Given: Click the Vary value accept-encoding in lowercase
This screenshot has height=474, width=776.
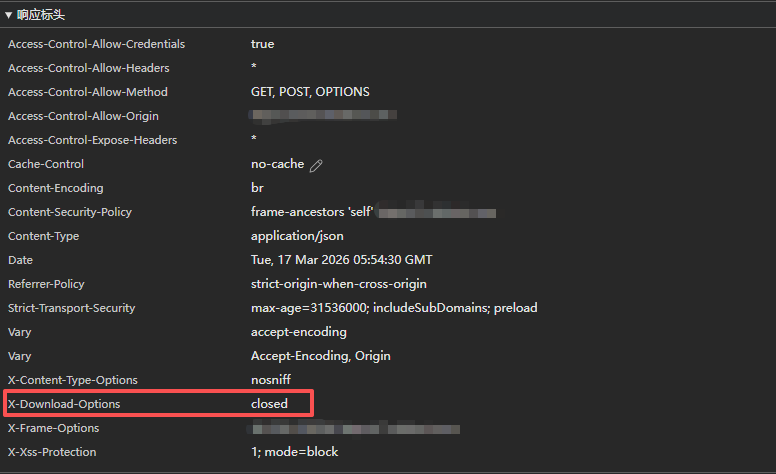Looking at the screenshot, I should click(299, 332).
